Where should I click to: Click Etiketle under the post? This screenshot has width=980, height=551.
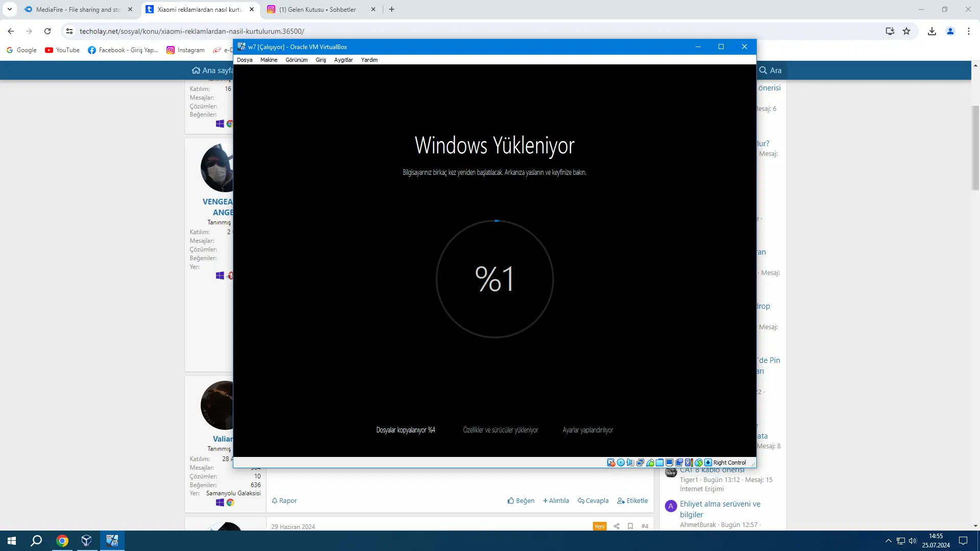coord(632,501)
